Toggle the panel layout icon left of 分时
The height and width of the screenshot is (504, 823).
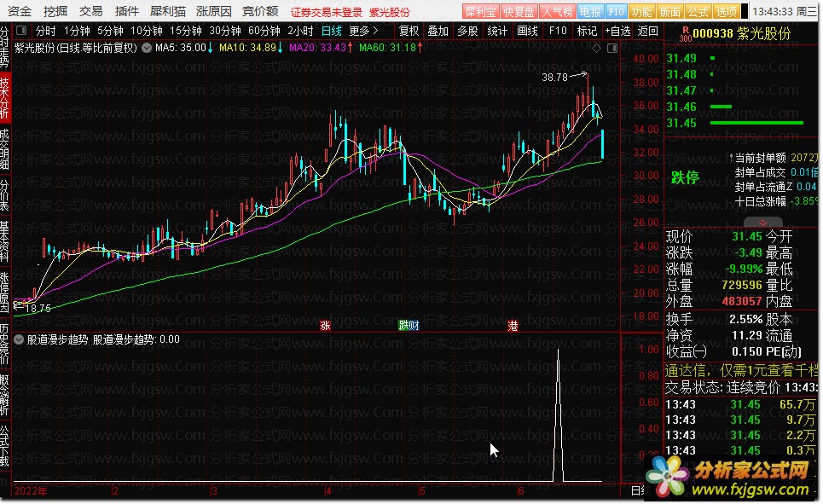pyautogui.click(x=21, y=31)
